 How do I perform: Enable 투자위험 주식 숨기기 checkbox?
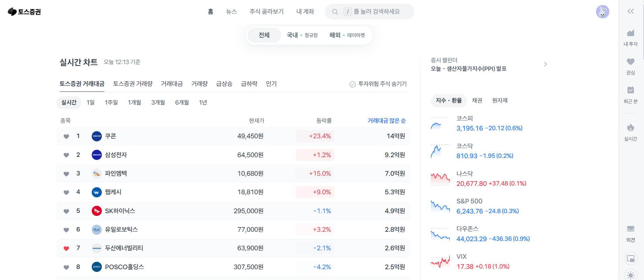click(x=353, y=84)
